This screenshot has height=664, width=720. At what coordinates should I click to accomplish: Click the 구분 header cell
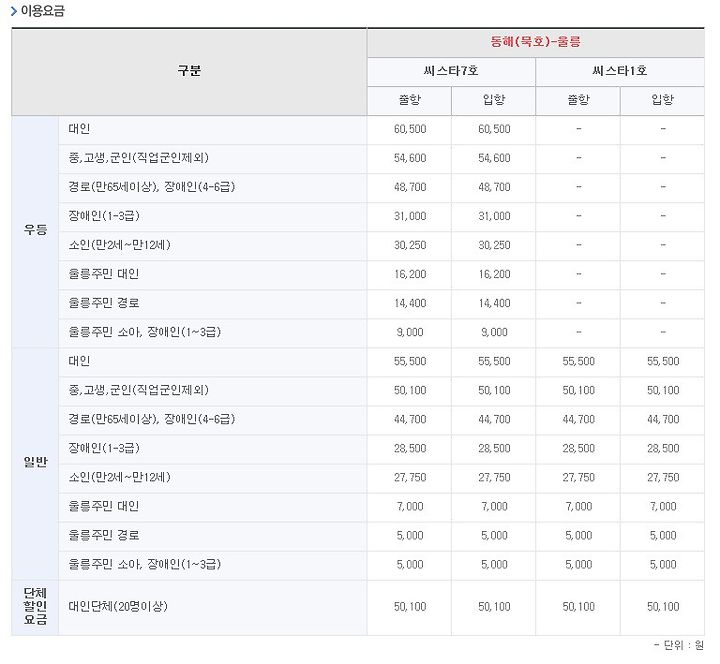[189, 71]
